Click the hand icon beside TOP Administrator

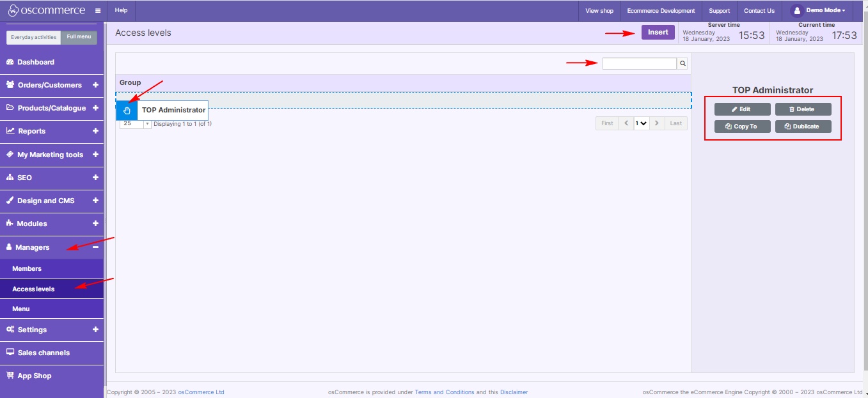pyautogui.click(x=127, y=110)
